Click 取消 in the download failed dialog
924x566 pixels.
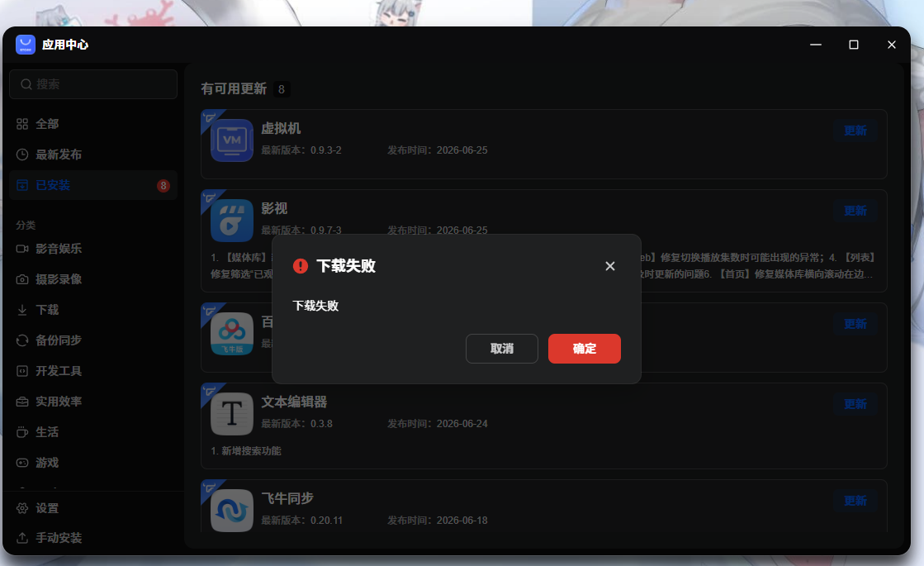[501, 349]
